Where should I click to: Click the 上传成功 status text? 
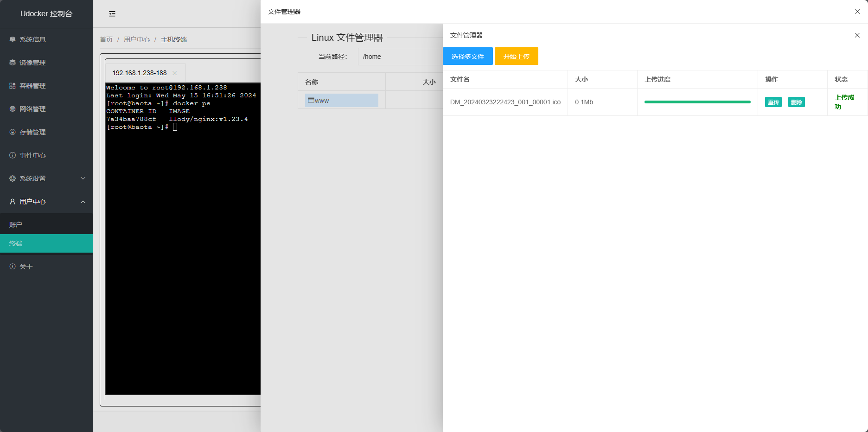coord(844,102)
